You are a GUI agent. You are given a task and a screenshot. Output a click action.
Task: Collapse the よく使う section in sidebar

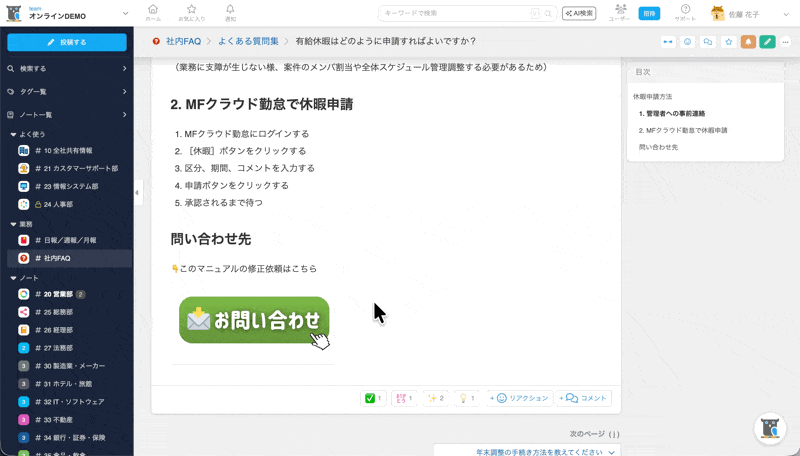13,134
